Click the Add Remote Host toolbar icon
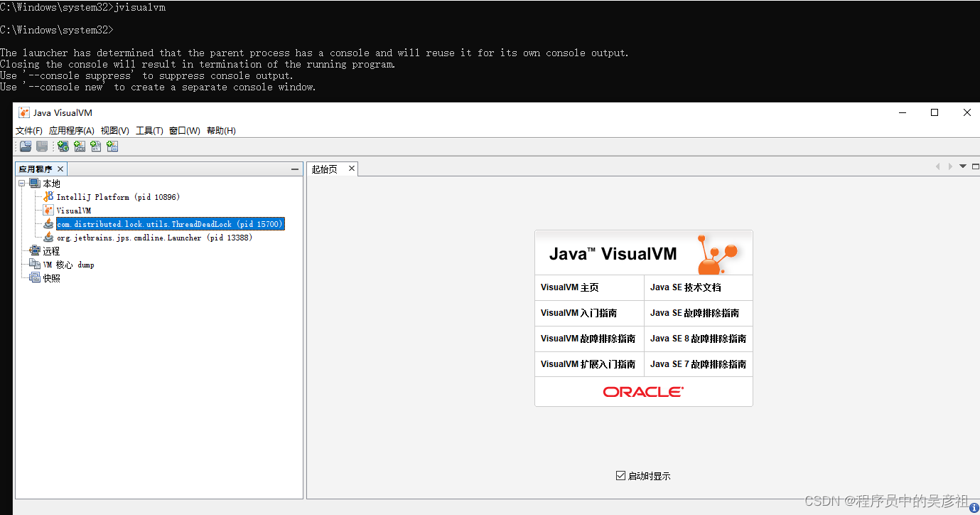 pyautogui.click(x=63, y=146)
